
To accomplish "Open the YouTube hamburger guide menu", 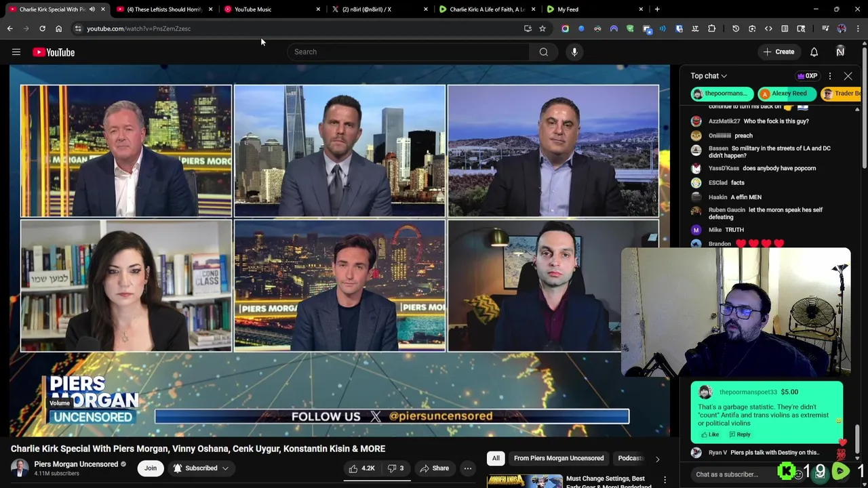I will coord(16,52).
